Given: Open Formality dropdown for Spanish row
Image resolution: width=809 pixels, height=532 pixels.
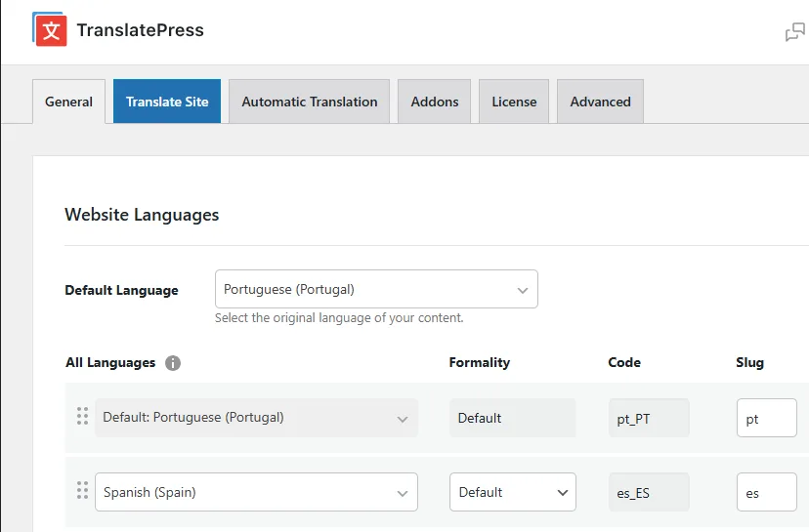Looking at the screenshot, I should [512, 492].
